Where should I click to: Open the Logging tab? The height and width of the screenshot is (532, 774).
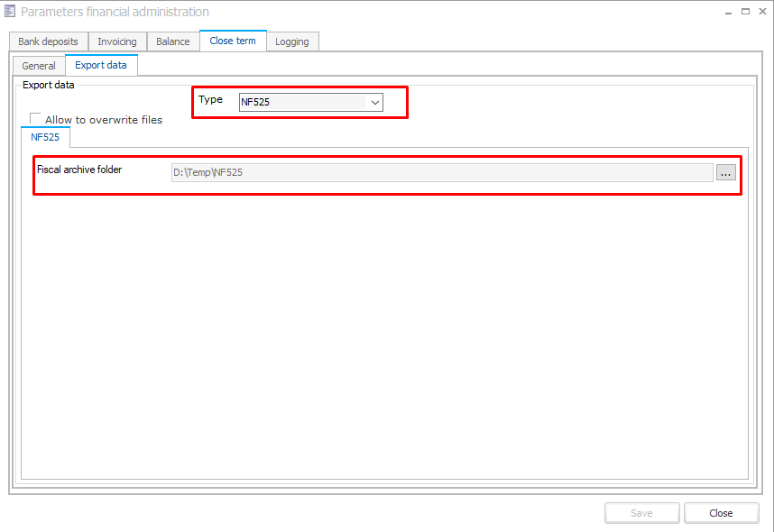[292, 41]
